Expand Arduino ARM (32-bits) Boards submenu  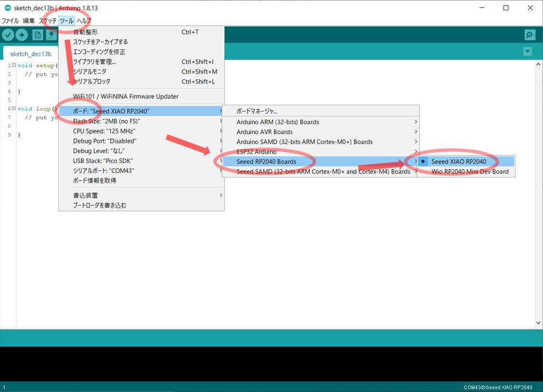point(320,122)
